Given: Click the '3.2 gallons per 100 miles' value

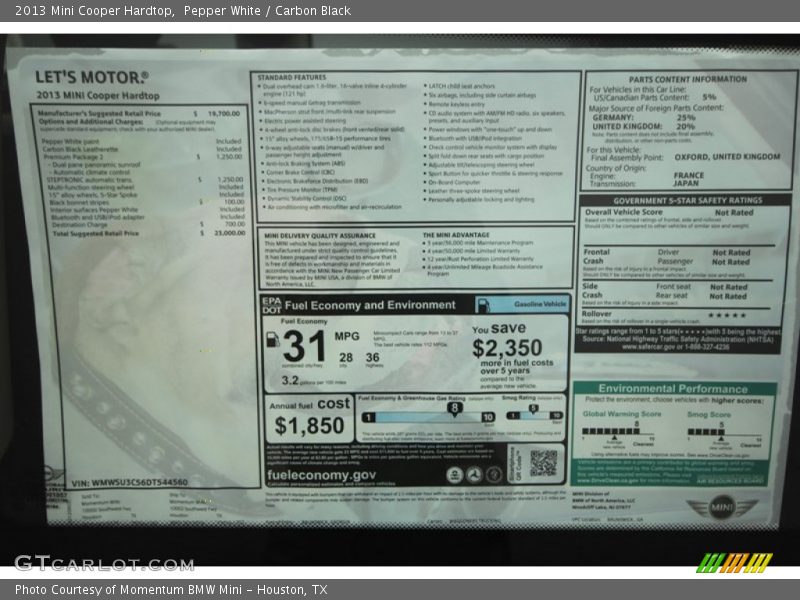Looking at the screenshot, I should coord(314,381).
